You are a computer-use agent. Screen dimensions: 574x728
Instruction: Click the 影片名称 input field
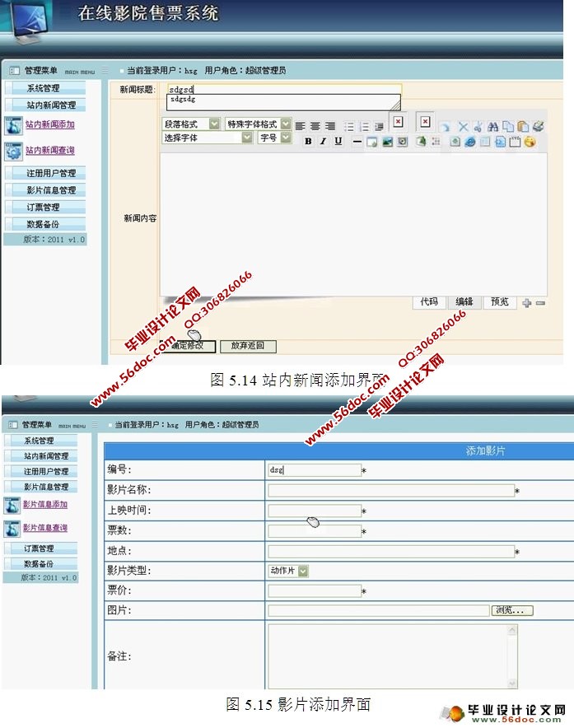(391, 491)
